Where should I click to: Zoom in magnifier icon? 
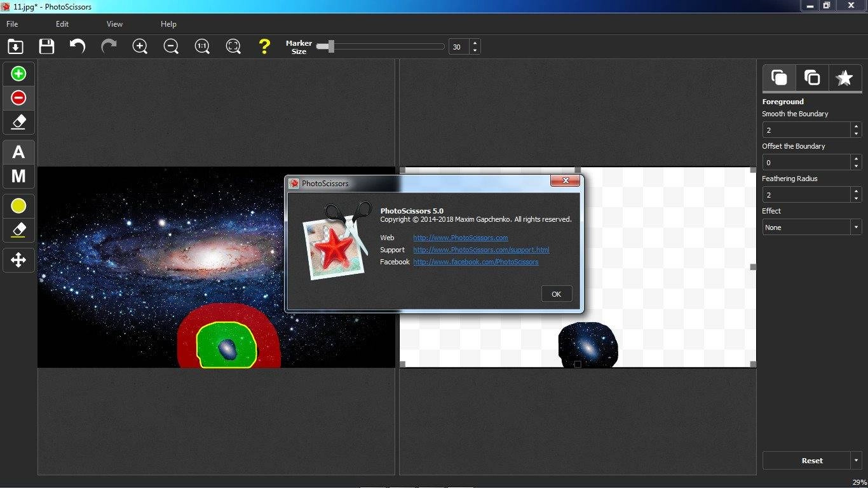(x=140, y=46)
